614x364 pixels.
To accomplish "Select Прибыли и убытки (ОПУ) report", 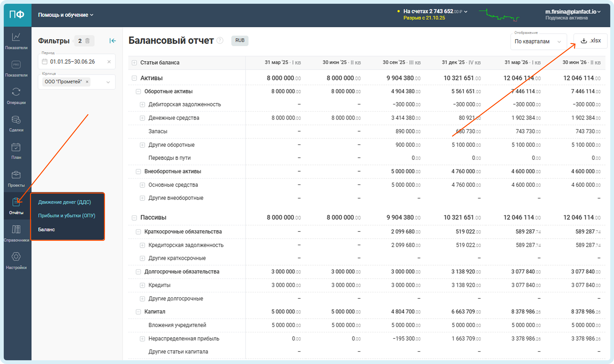I will tap(67, 215).
